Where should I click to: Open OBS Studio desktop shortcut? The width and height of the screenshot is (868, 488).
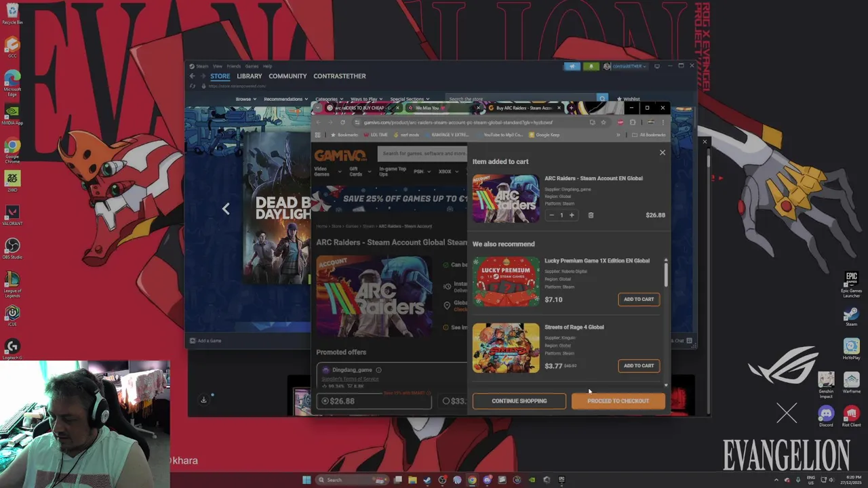(x=12, y=249)
